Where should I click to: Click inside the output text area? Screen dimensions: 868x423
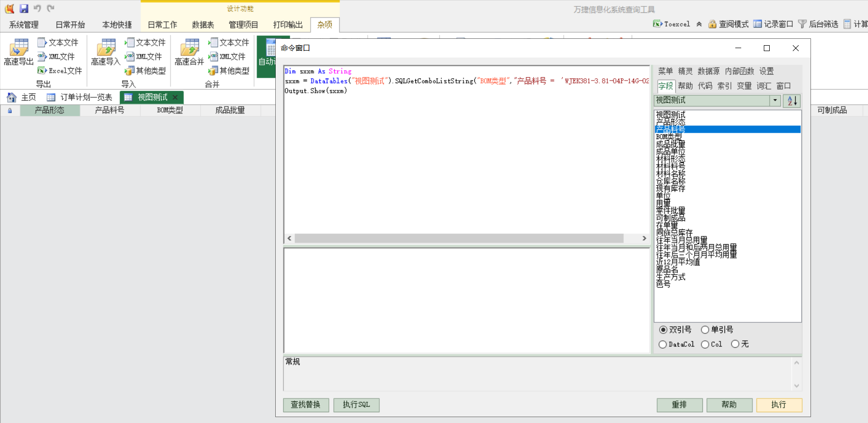pos(467,301)
